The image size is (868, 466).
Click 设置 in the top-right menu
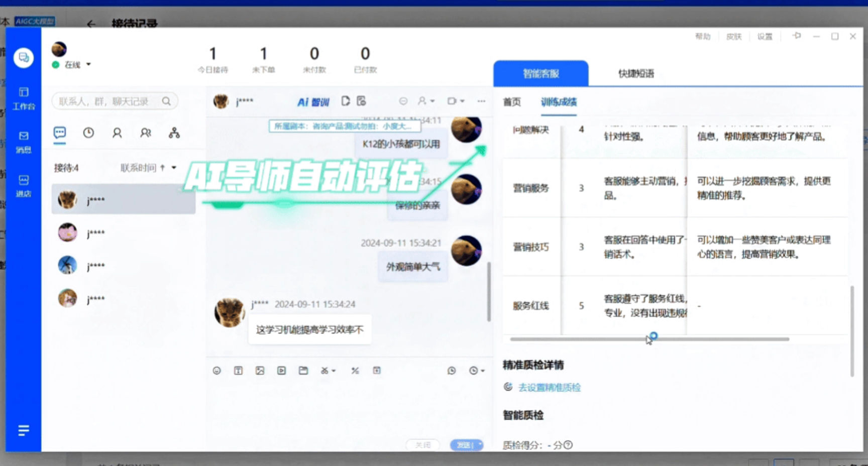click(x=765, y=37)
